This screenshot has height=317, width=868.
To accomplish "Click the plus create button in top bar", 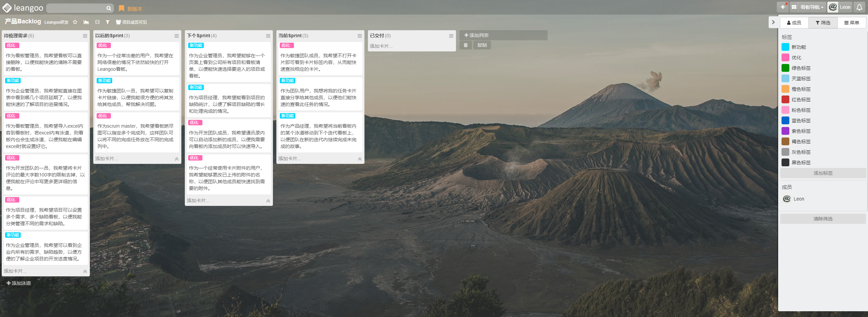I will click(x=783, y=7).
